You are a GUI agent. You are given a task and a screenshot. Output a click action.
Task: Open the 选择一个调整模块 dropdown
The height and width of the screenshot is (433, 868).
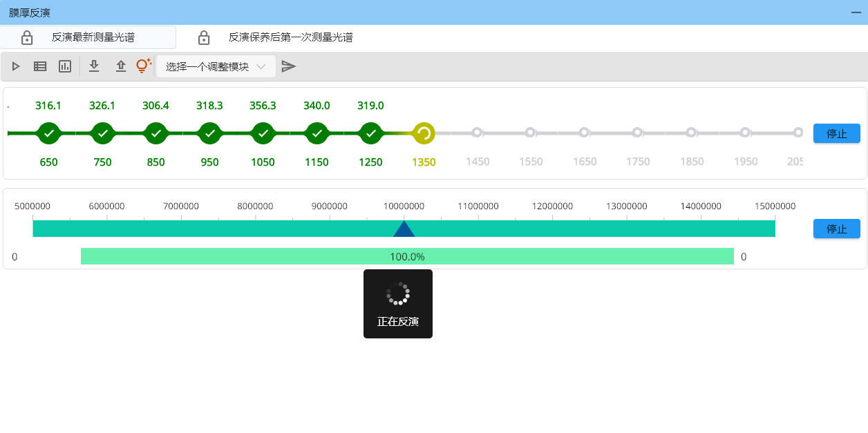(216, 66)
